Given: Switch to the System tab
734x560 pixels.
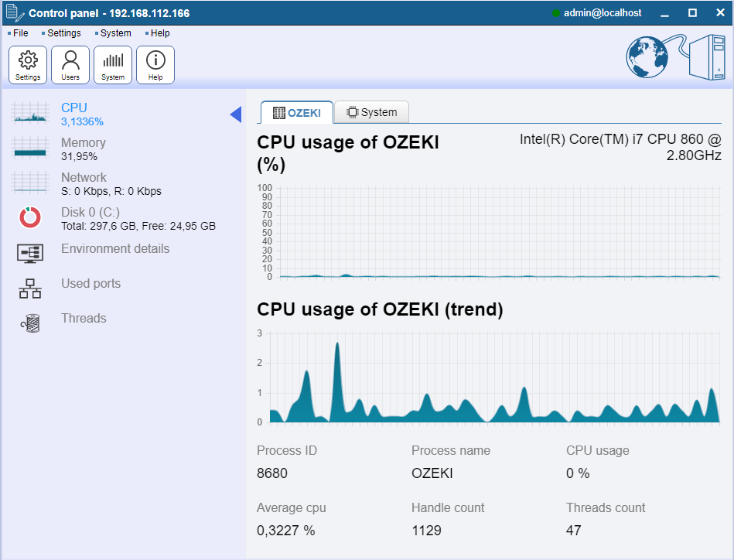Looking at the screenshot, I should pyautogui.click(x=372, y=112).
